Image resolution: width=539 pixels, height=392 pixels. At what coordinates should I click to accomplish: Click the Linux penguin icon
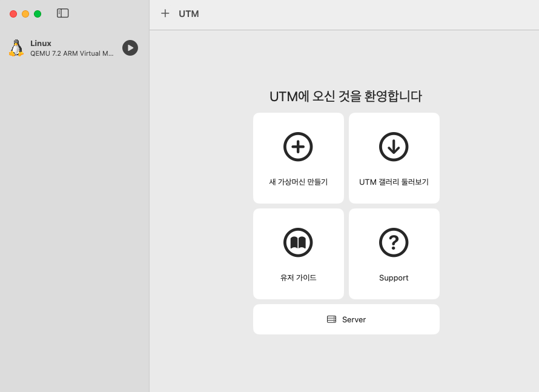click(16, 48)
